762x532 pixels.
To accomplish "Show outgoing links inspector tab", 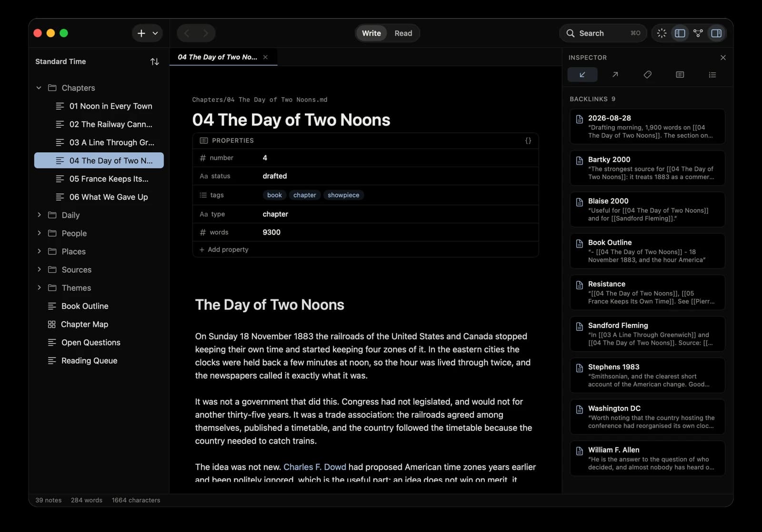I will click(x=615, y=75).
